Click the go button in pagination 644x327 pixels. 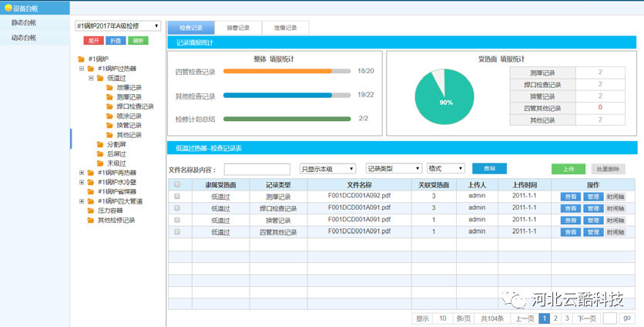coord(627,318)
